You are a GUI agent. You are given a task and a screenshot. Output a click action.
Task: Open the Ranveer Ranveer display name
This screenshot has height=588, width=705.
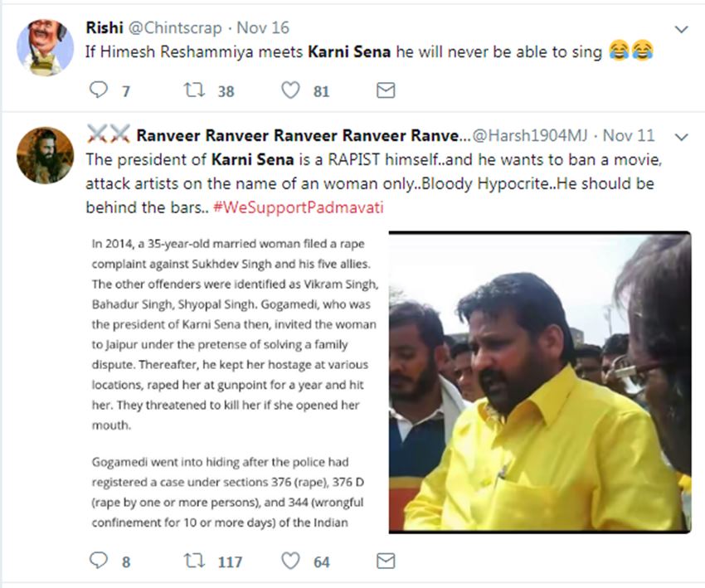click(x=302, y=135)
